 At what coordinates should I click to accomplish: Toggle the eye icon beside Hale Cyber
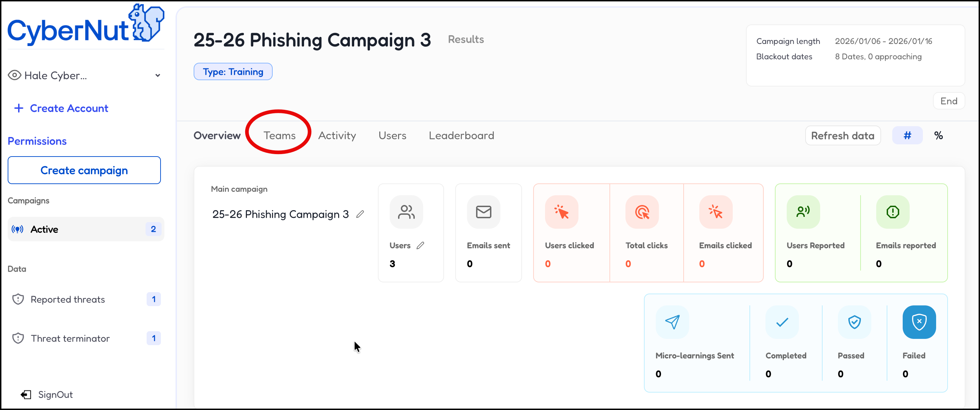click(15, 75)
